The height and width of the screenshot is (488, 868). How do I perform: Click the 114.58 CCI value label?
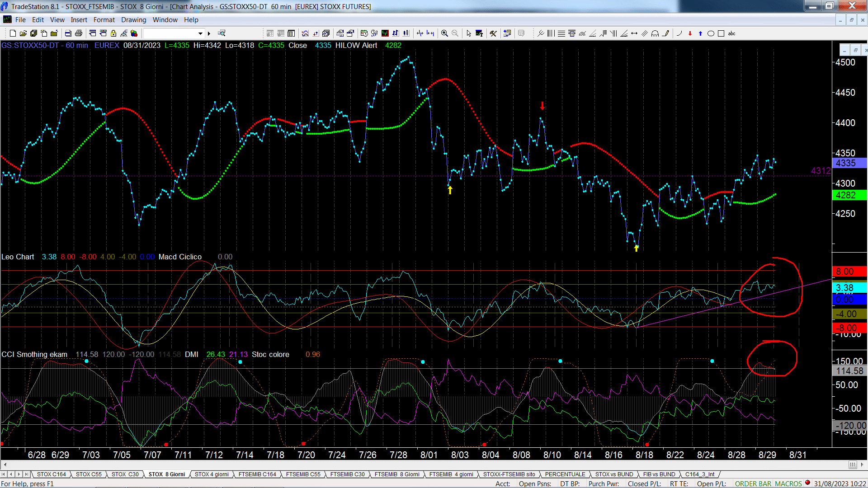[849, 371]
